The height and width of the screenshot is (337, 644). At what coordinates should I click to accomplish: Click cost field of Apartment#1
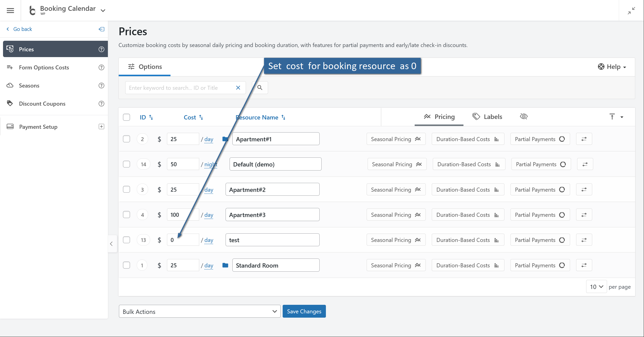(x=183, y=139)
